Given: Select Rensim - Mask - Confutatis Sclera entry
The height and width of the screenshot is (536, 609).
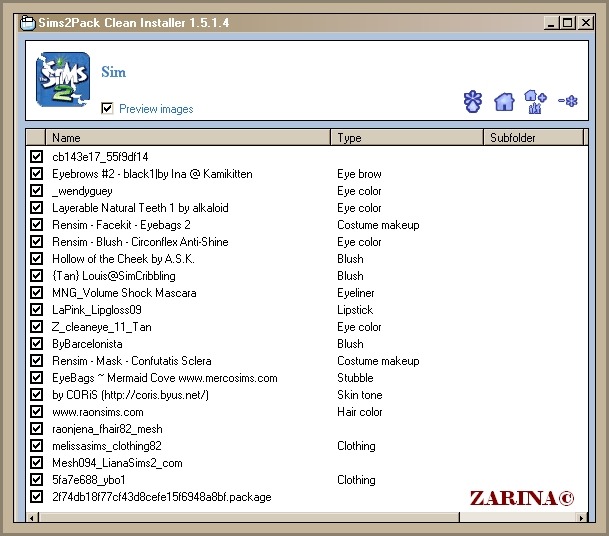Looking at the screenshot, I should (x=132, y=361).
